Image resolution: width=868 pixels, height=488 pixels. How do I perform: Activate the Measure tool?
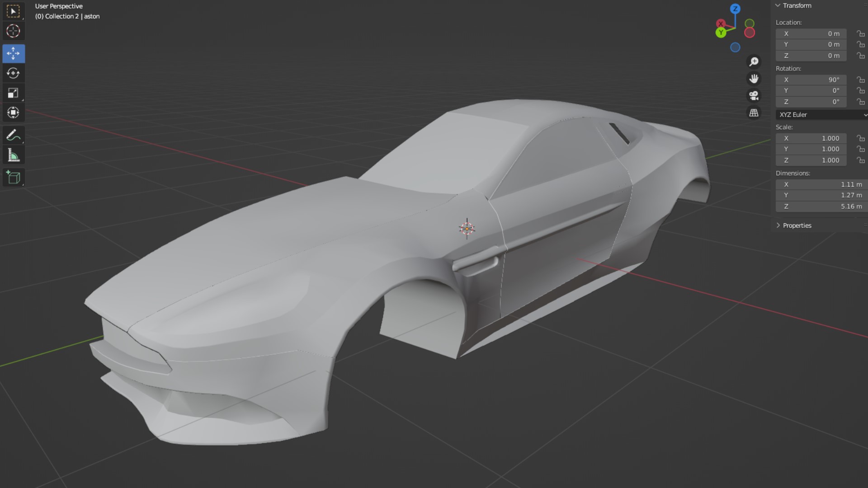(13, 155)
